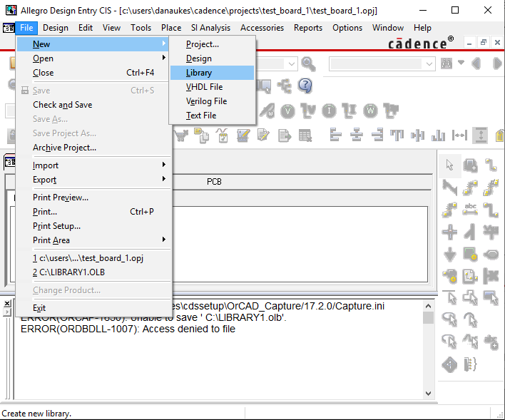505x420 pixels.
Task: Click the pin array bracket icon
Action: coord(470,364)
